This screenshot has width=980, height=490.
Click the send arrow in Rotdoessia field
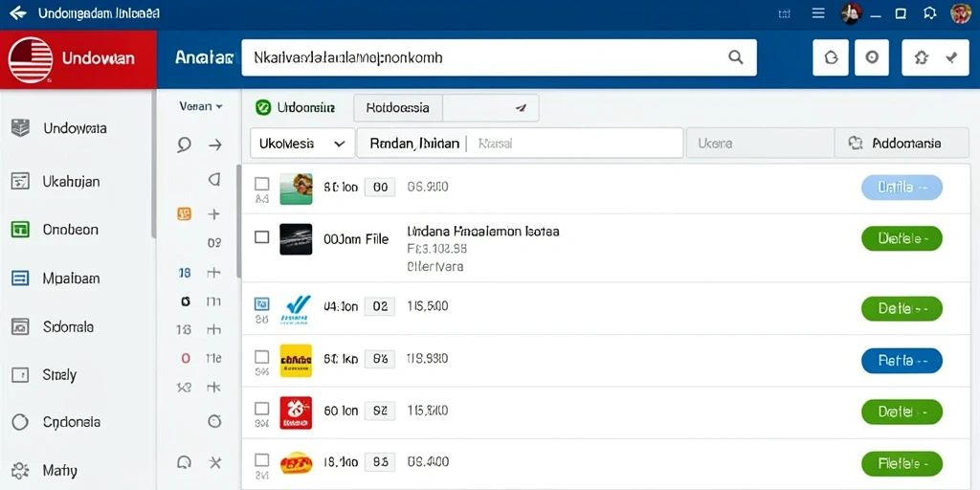[520, 108]
